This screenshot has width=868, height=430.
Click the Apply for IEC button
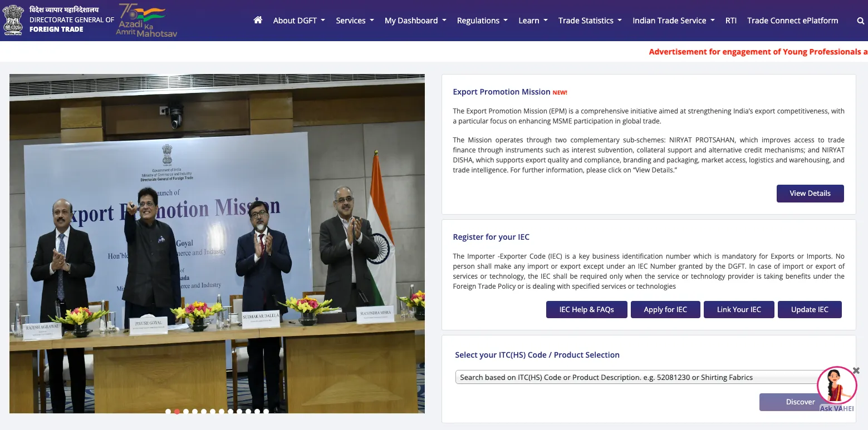tap(665, 309)
